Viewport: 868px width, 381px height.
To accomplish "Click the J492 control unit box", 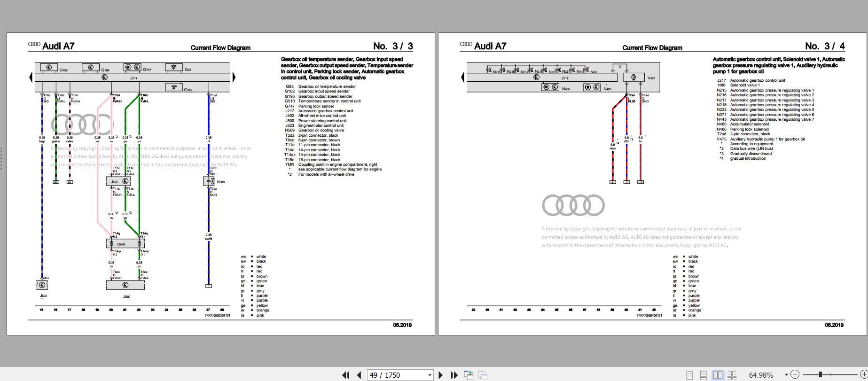I will click(118, 181).
